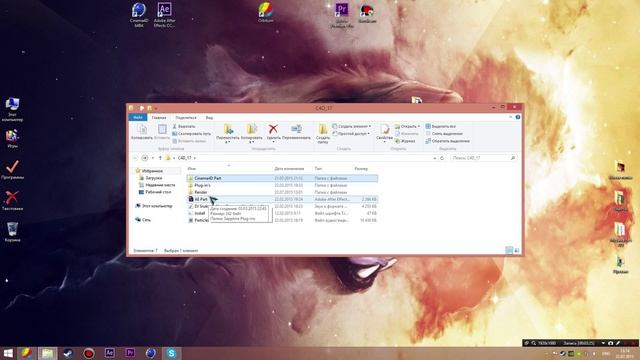Open Недавние места in the sidebar
The image size is (640, 360).
157,185
